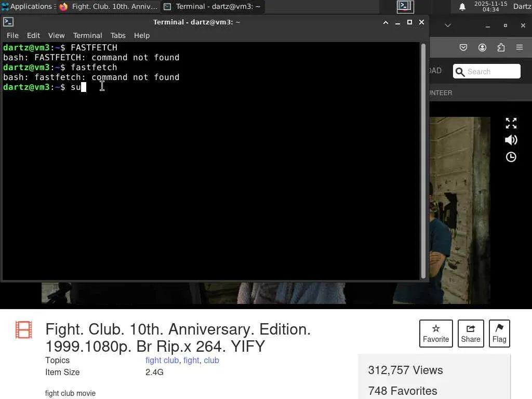Open the 'fight club' topic link
Screen dimensions: 532x399
(162, 361)
